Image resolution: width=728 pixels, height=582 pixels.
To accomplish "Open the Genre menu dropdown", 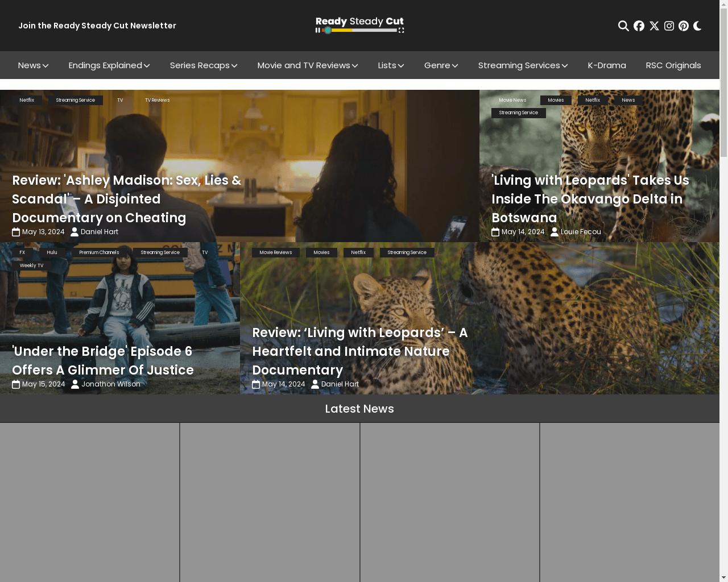I will pos(441,65).
